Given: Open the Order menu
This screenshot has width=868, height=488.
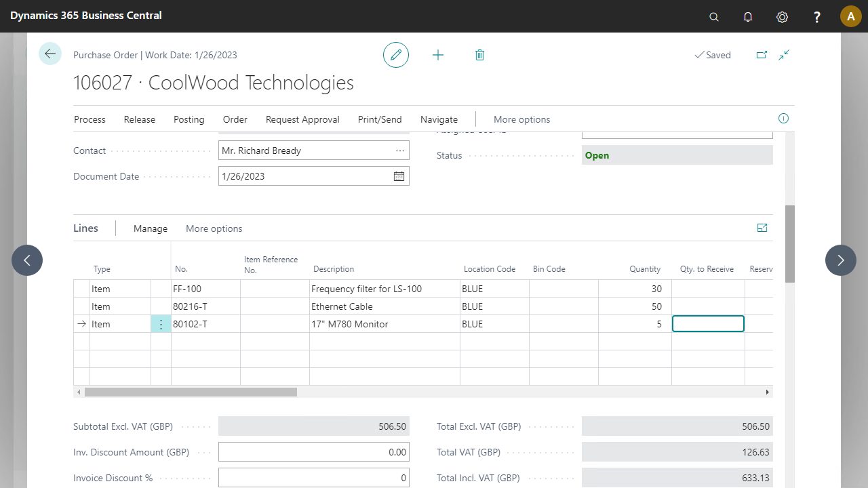Looking at the screenshot, I should coord(235,119).
